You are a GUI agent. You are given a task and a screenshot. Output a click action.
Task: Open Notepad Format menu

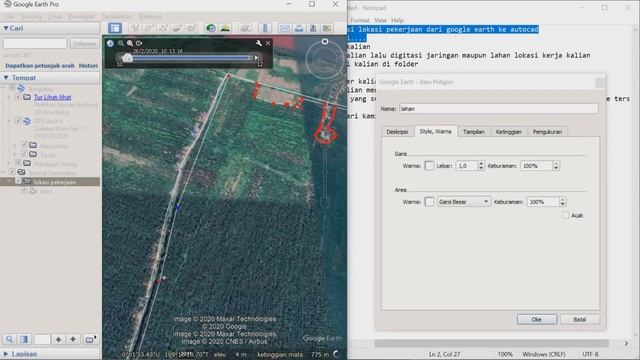pos(360,20)
